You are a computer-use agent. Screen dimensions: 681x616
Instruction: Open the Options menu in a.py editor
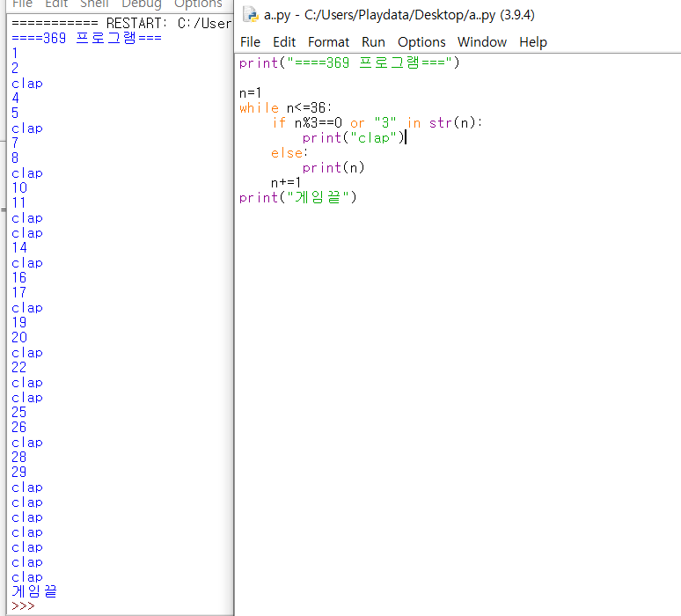tap(421, 42)
